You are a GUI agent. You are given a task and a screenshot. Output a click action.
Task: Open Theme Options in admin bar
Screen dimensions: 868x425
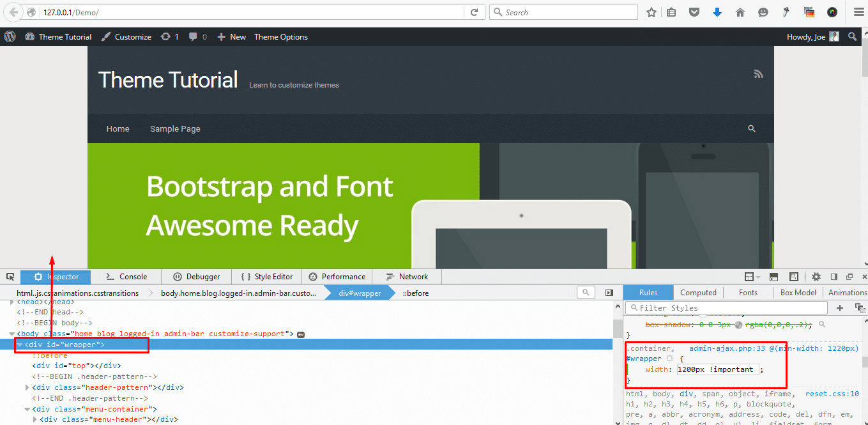click(281, 37)
